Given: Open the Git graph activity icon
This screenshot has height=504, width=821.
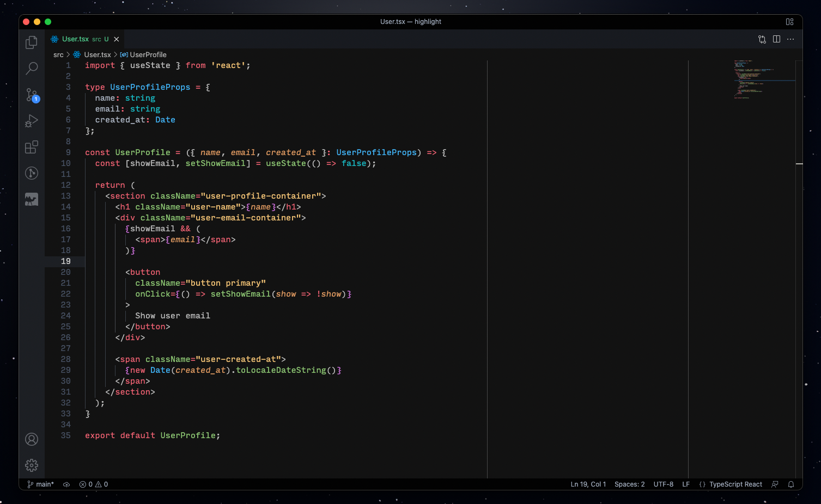Looking at the screenshot, I should click(x=32, y=173).
